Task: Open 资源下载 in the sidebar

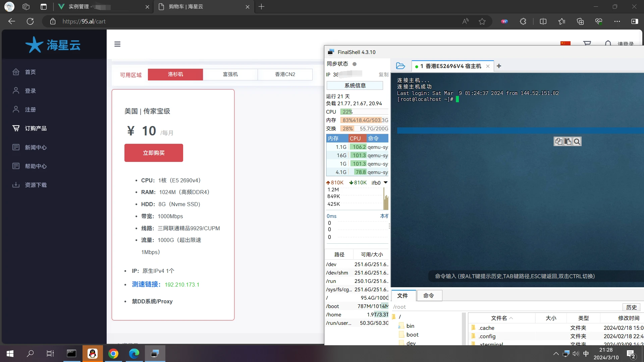Action: point(35,185)
